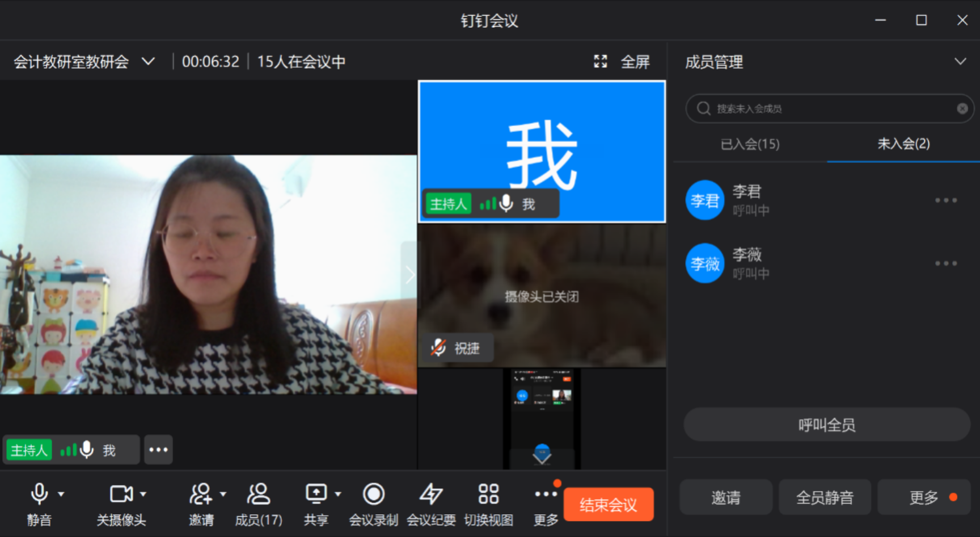Click the muted mic icon beside 祝捷

coord(438,347)
